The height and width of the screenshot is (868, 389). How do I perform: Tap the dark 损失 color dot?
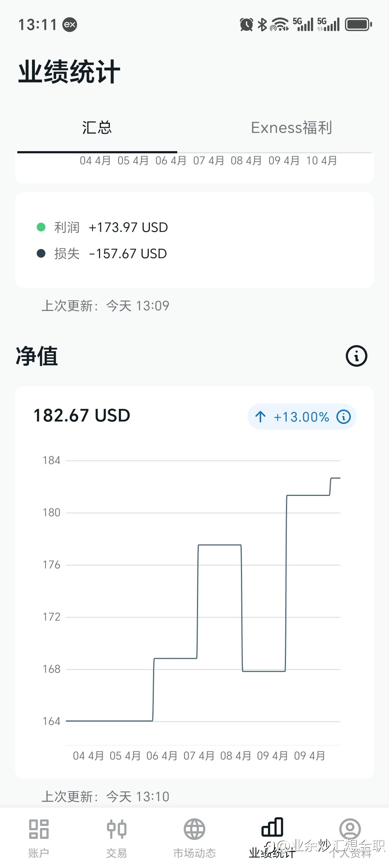[x=41, y=253]
